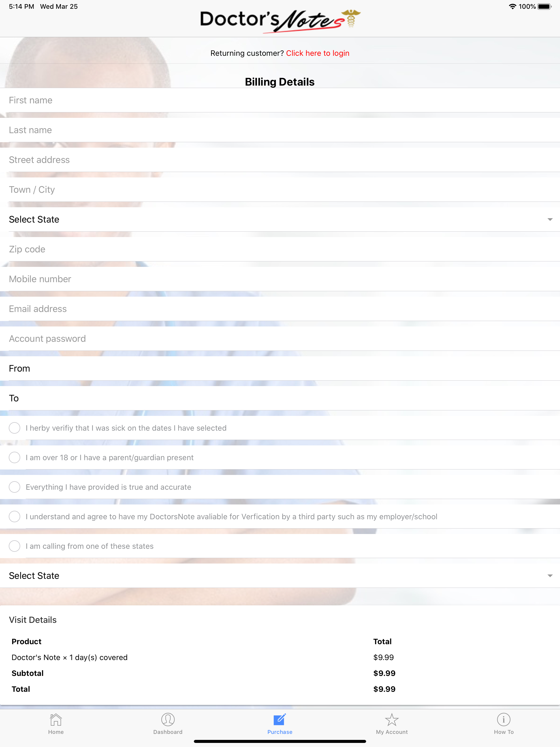Tap the Purchase pencil icon
The width and height of the screenshot is (560, 747).
[x=280, y=719]
